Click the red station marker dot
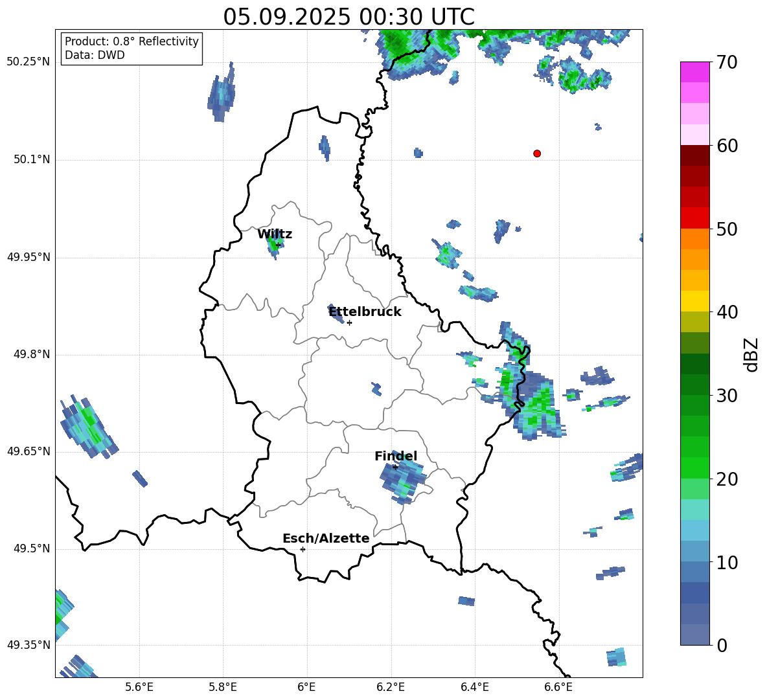 (x=537, y=153)
